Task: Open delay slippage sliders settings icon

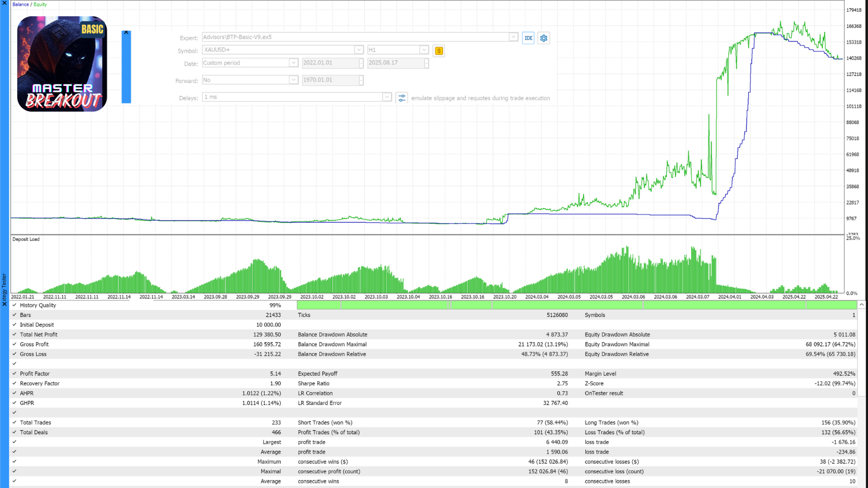Action: pyautogui.click(x=401, y=98)
